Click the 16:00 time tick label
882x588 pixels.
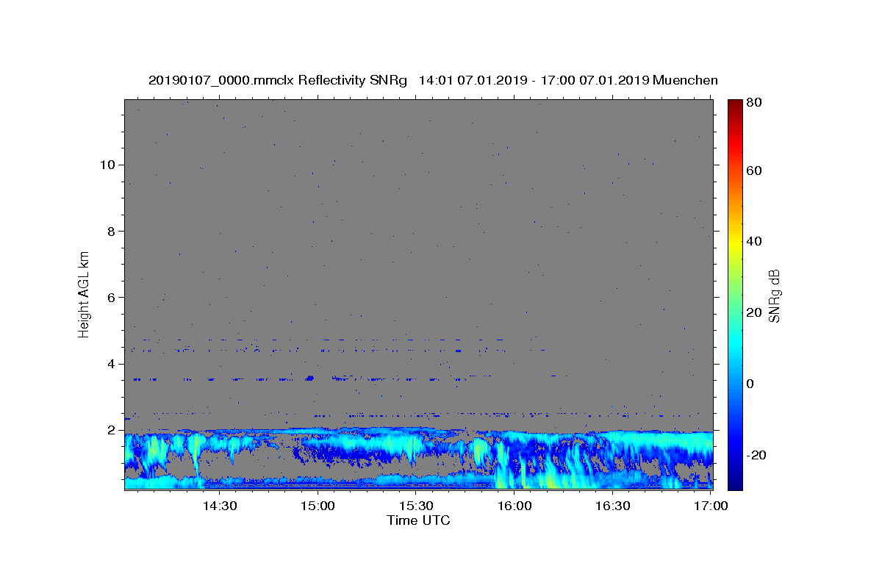pos(514,506)
